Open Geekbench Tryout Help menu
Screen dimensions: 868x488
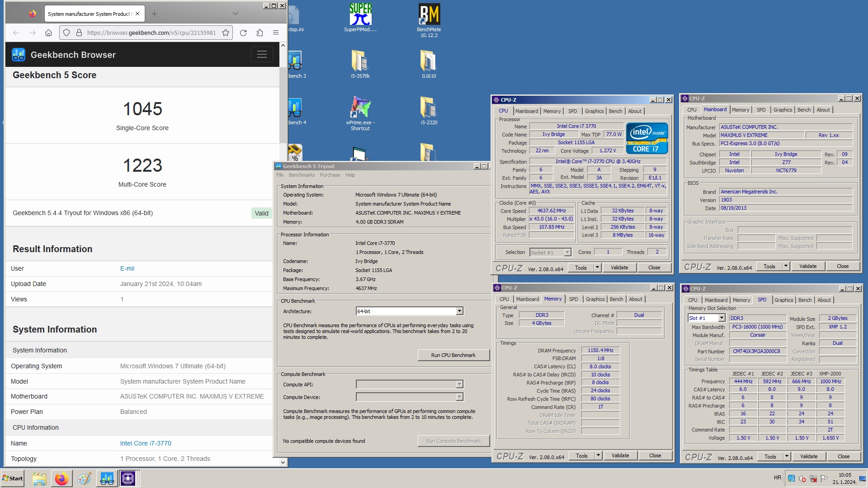(350, 175)
